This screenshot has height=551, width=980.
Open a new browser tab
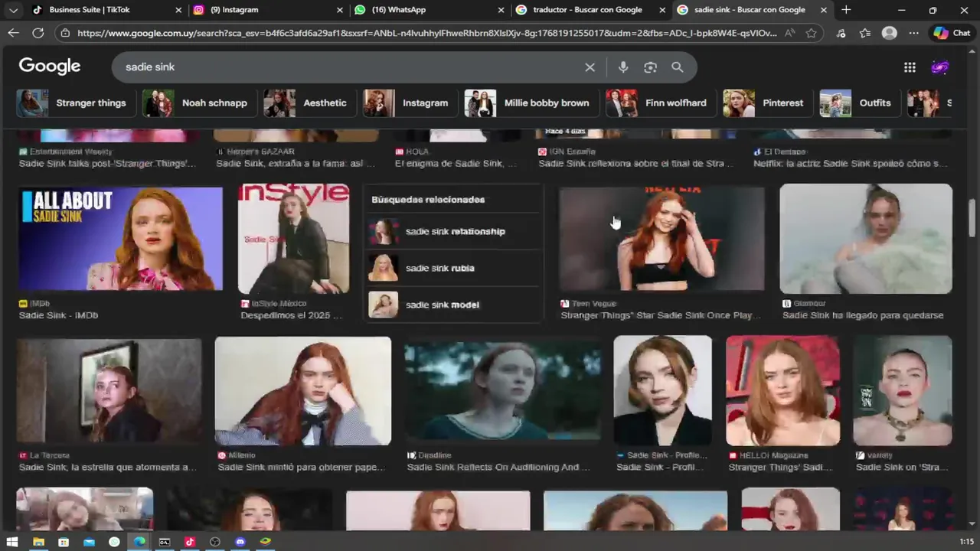846,10
